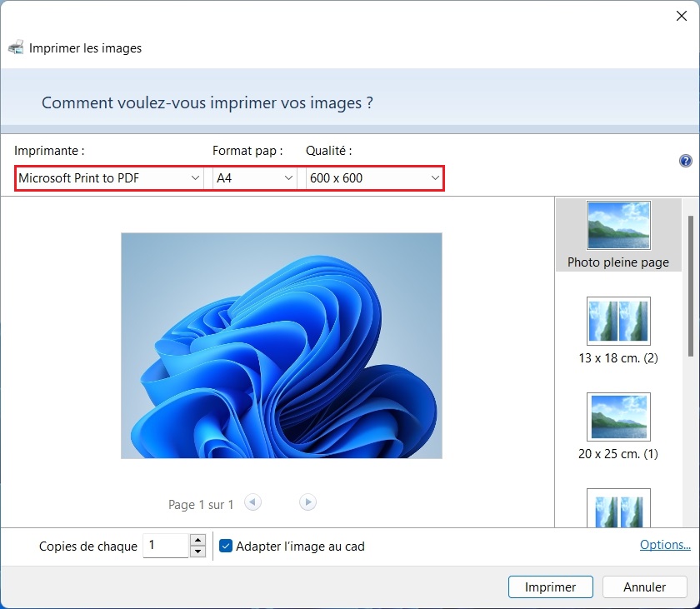Click the printer icon beside 'Imprimer les images'

click(16, 47)
